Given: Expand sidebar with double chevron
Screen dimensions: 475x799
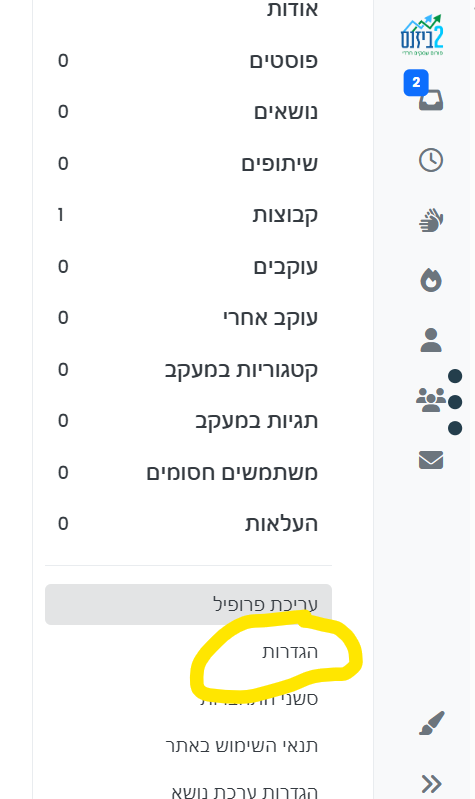Looking at the screenshot, I should (431, 783).
